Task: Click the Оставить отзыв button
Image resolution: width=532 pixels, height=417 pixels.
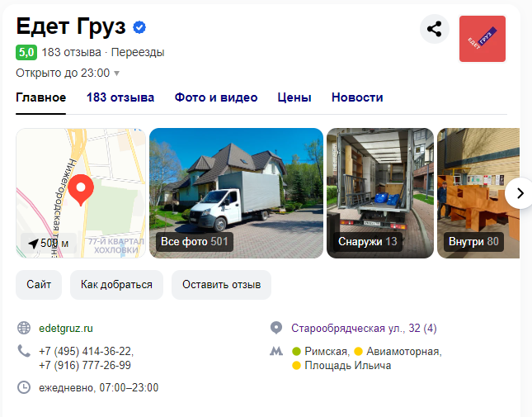Action: [221, 285]
